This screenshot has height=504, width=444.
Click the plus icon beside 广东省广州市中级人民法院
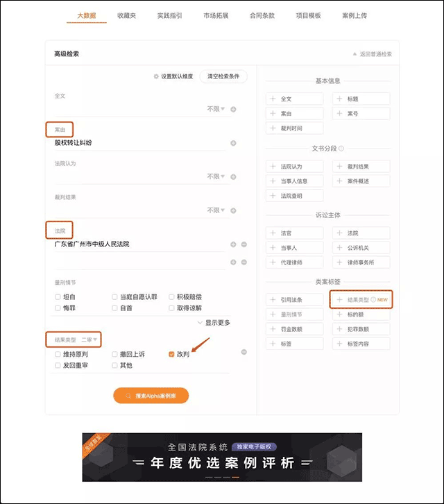coord(233,244)
